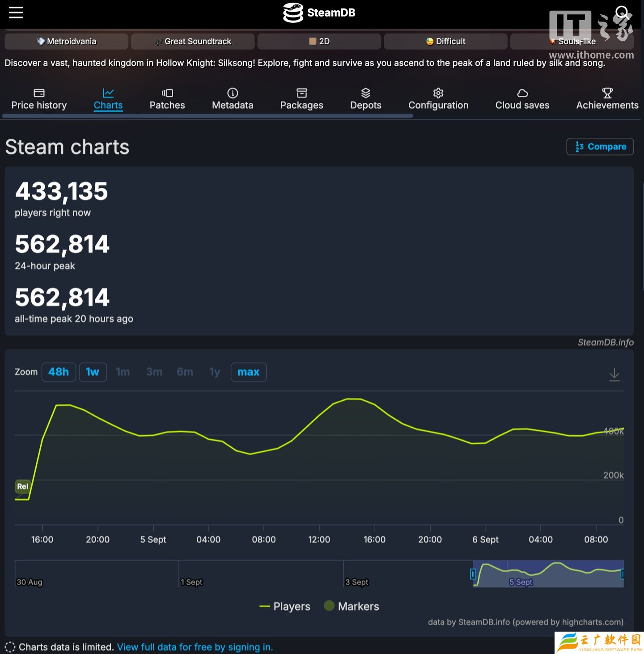Switch to the Metadata tab
The image size is (644, 654).
tap(233, 99)
